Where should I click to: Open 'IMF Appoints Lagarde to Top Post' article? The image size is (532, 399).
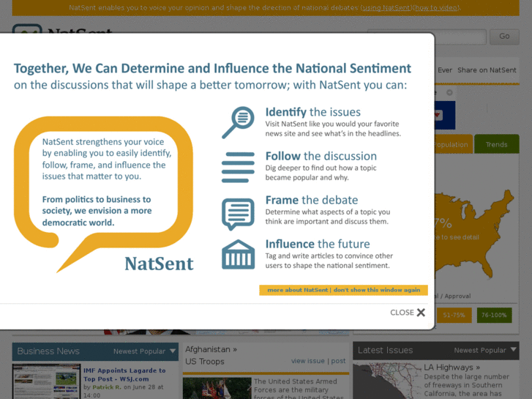pyautogui.click(x=124, y=375)
